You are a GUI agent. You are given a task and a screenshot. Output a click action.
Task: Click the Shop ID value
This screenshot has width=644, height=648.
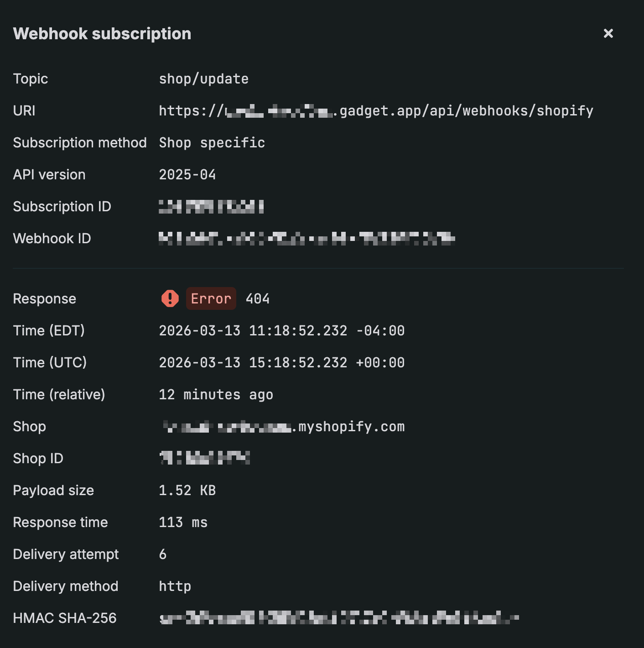pos(205,458)
